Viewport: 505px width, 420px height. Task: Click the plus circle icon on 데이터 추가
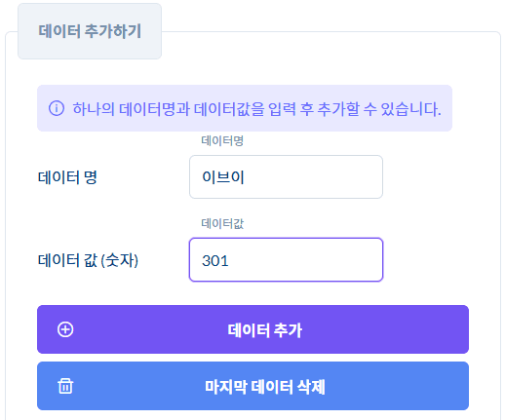[65, 329]
